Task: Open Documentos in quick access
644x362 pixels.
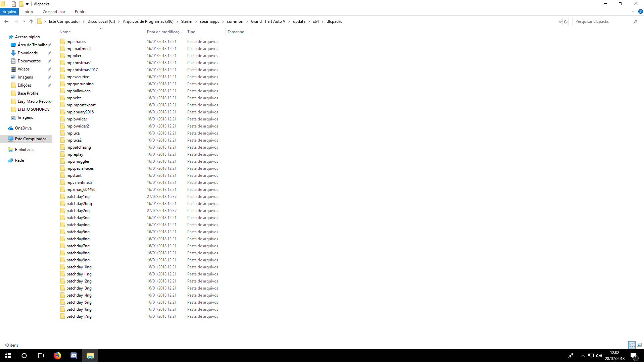Action: coord(29,61)
